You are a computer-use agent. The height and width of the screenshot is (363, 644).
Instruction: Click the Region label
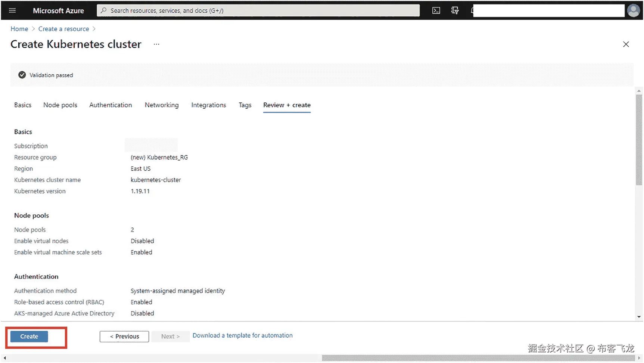24,168
